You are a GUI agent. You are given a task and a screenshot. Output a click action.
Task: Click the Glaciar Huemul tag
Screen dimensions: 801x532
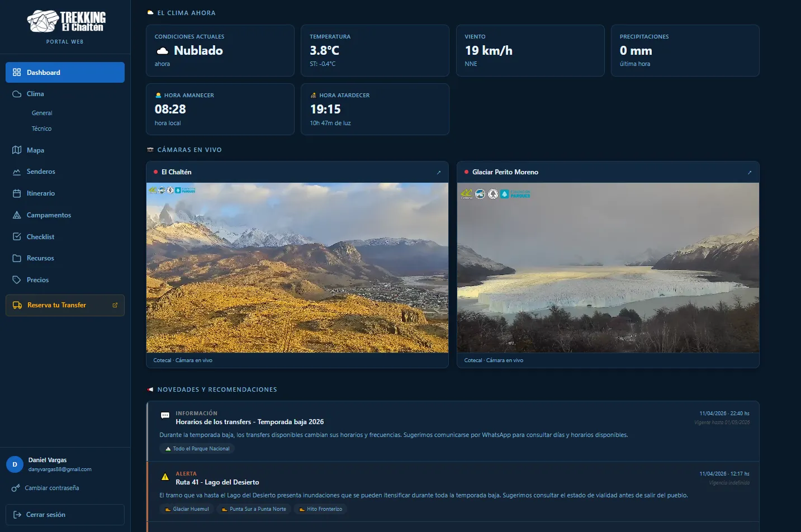click(x=187, y=509)
